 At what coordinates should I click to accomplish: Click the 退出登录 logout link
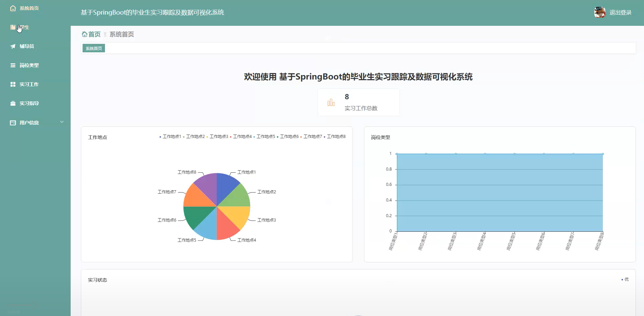620,13
